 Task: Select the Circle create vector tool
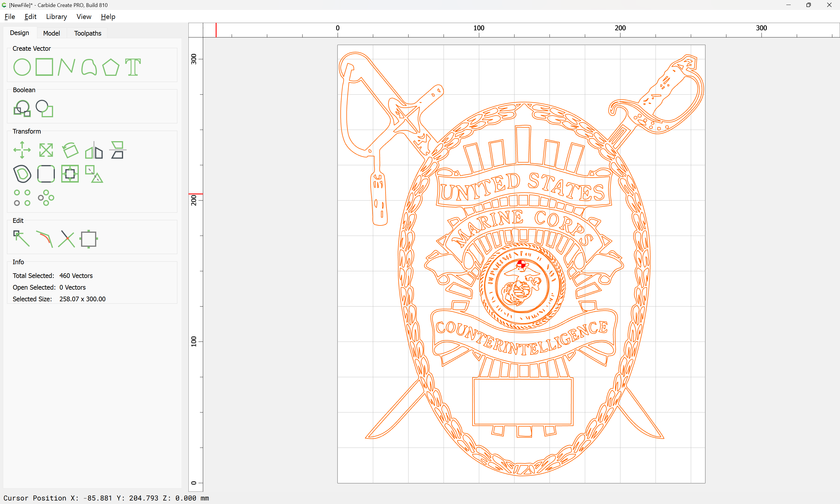(x=22, y=67)
